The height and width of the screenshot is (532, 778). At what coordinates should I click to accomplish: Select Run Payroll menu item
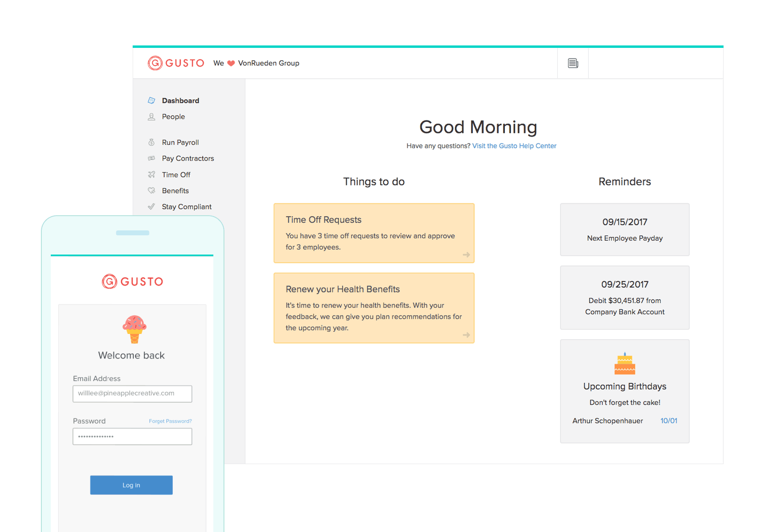180,142
